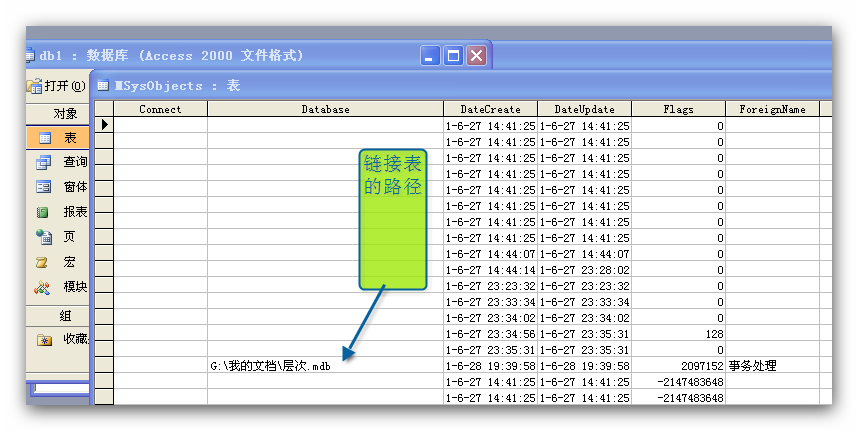This screenshot has width=858, height=431.
Task: Click the cell containing G:\我的文档\层次.mdb
Action: [x=326, y=366]
